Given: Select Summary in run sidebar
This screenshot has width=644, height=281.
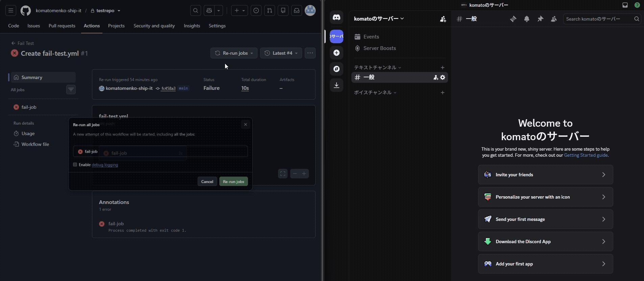Looking at the screenshot, I should (43, 77).
